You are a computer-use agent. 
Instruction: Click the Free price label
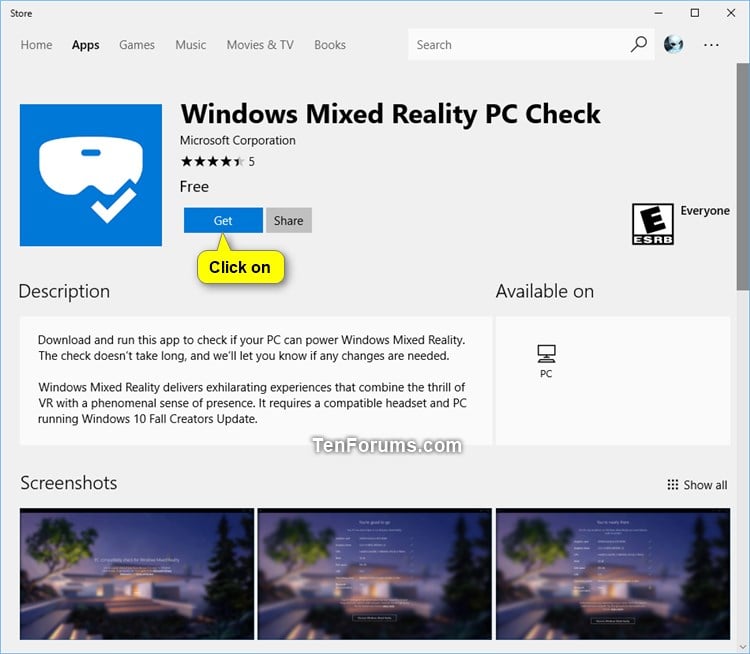point(194,187)
